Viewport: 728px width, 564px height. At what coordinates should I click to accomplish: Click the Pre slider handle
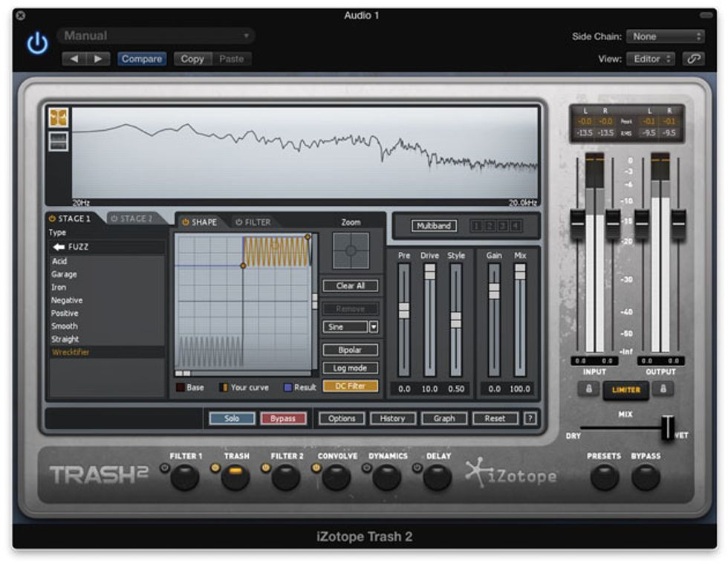tap(404, 311)
